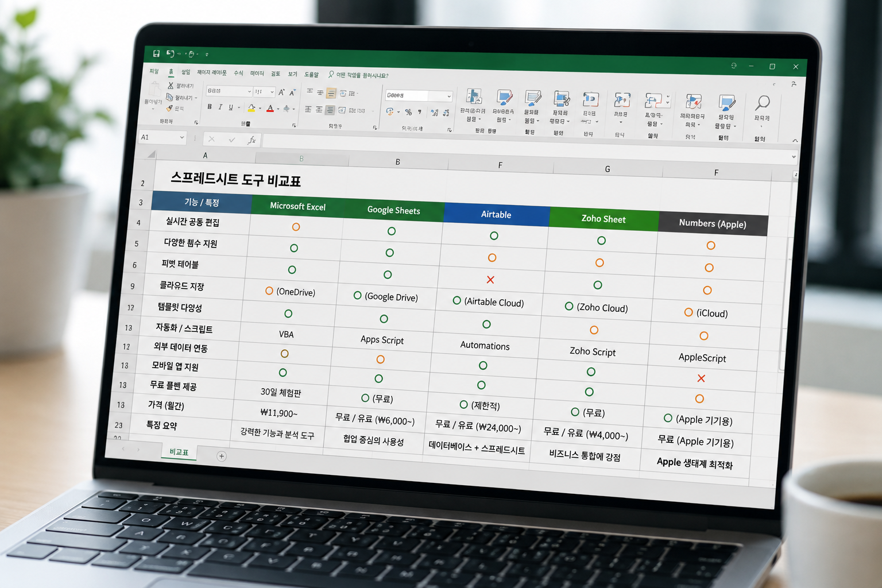Open the Name Box dropdown arrow next to A1
The width and height of the screenshot is (882, 588).
click(x=182, y=137)
